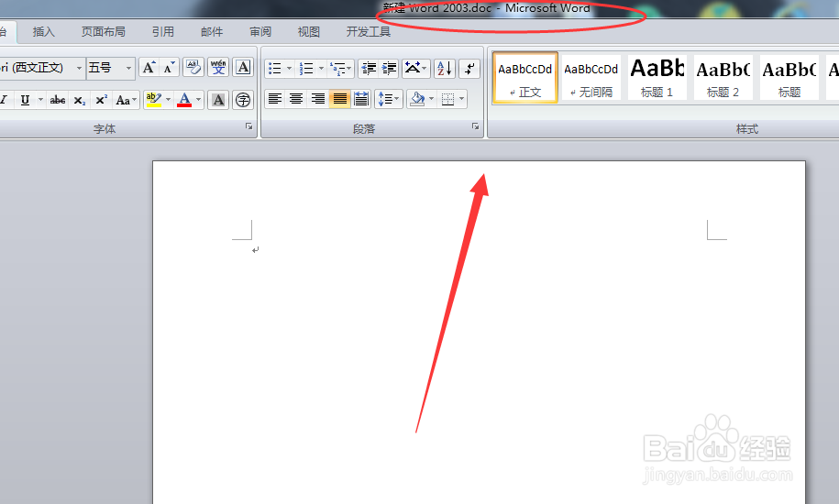The width and height of the screenshot is (839, 504).
Task: Open the 引用 tab
Action: 162,31
